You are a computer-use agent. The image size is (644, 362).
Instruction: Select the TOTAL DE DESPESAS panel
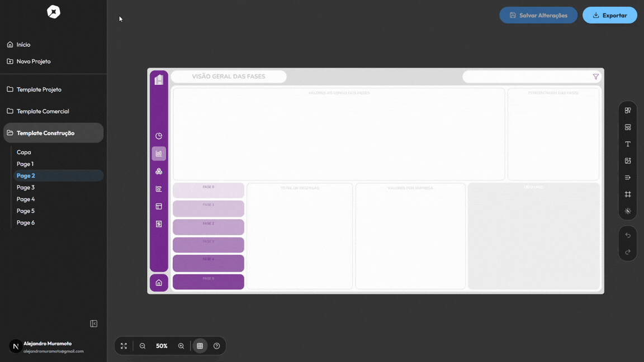[x=300, y=236]
